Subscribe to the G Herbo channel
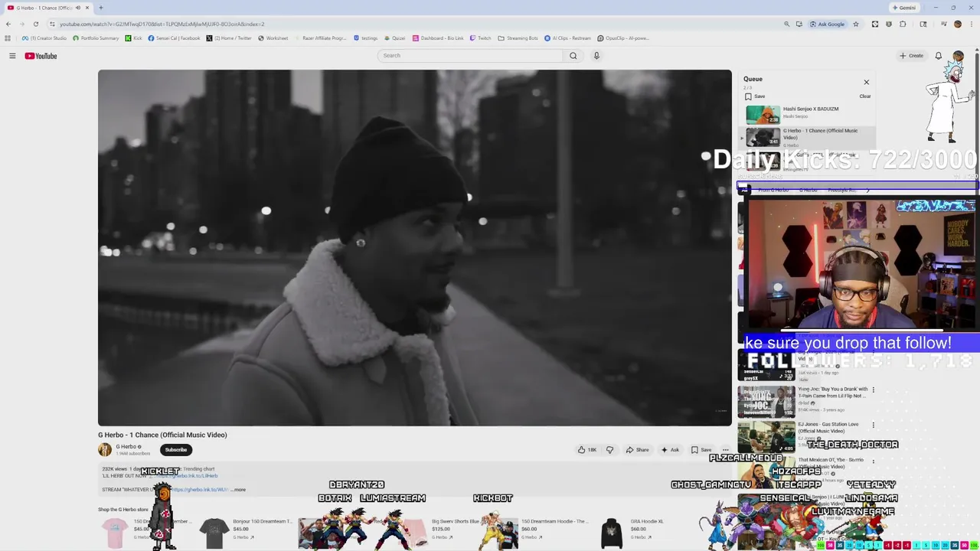This screenshot has width=980, height=551. (x=175, y=450)
